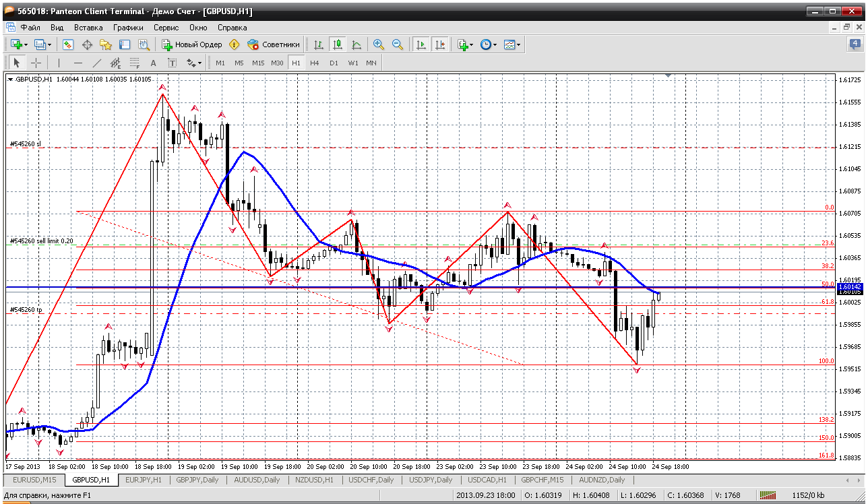Expand the new chart dropdown arrow
This screenshot has height=504, width=868.
click(26, 44)
